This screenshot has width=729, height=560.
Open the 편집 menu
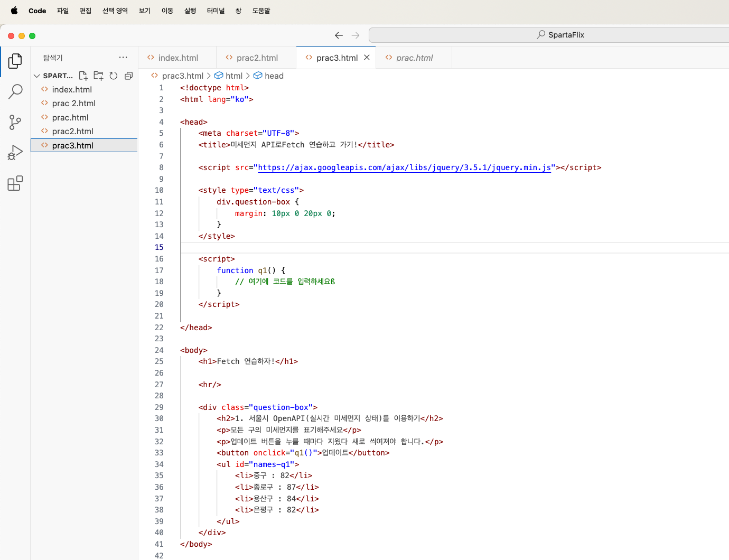pos(86,11)
